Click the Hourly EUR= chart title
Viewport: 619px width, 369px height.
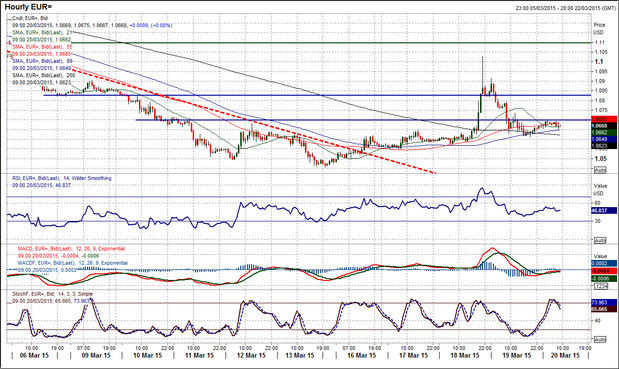[28, 7]
